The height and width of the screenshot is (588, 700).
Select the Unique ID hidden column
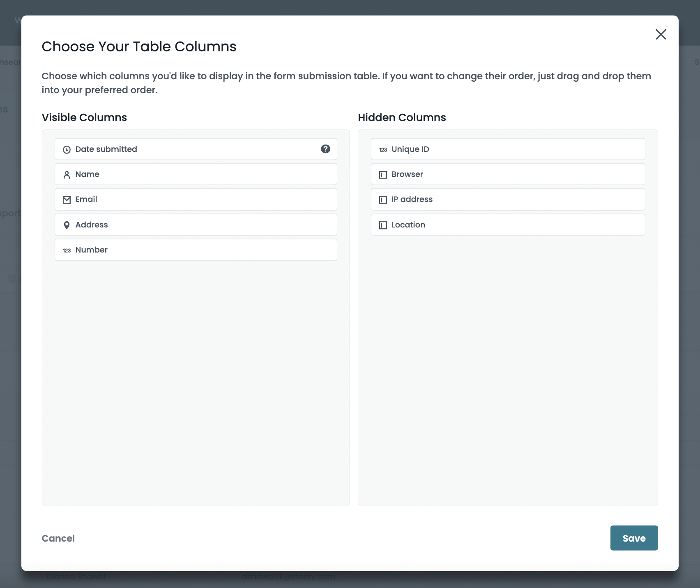point(508,149)
